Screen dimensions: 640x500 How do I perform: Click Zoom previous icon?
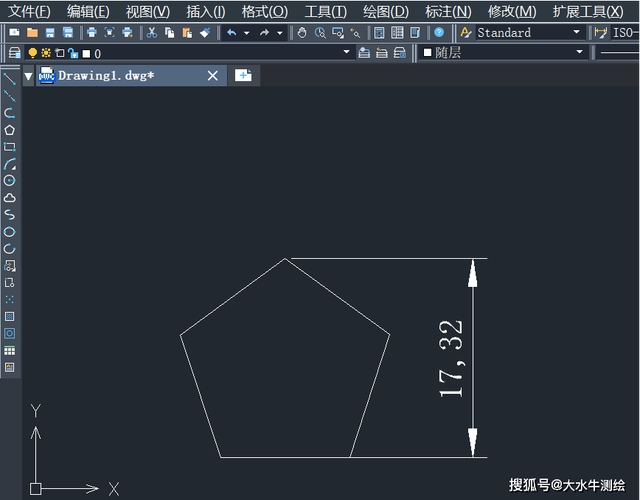point(355,32)
